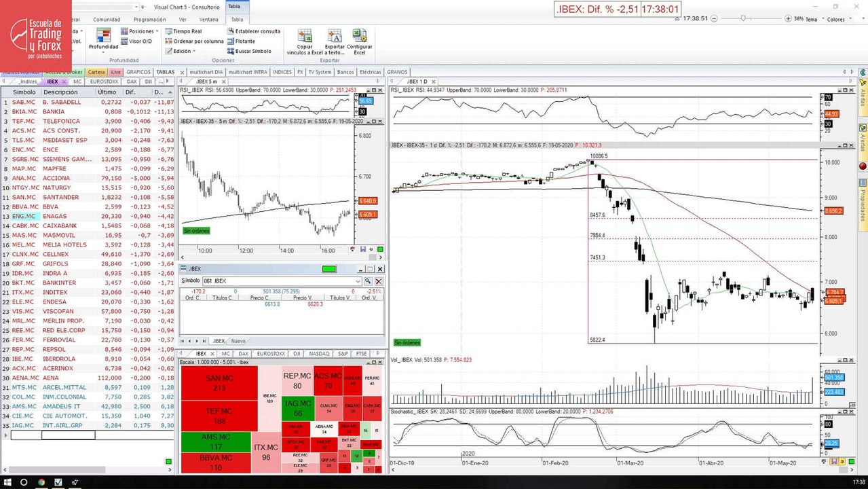Select NASDAQ tab in heatmap panel
This screenshot has width=868, height=489.
pyautogui.click(x=318, y=354)
